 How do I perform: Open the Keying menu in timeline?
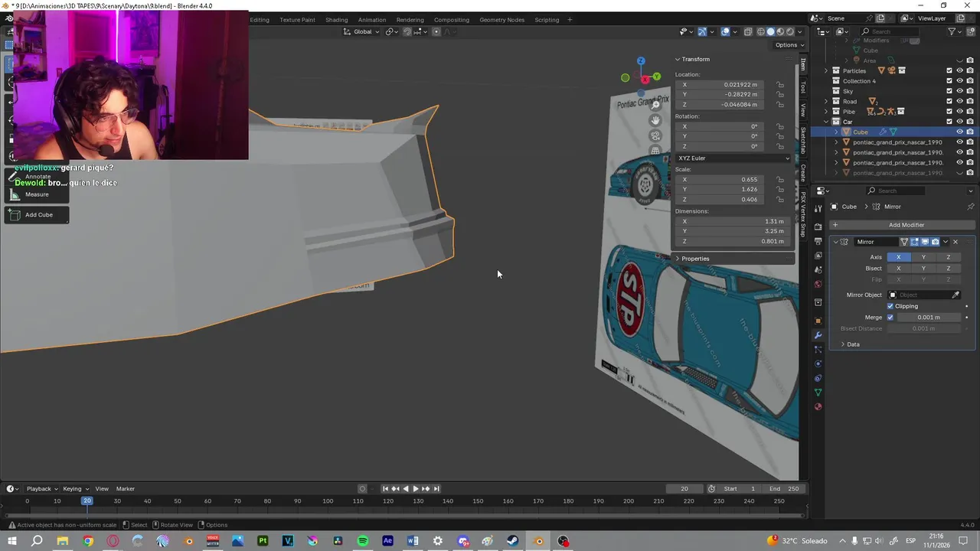pyautogui.click(x=74, y=489)
